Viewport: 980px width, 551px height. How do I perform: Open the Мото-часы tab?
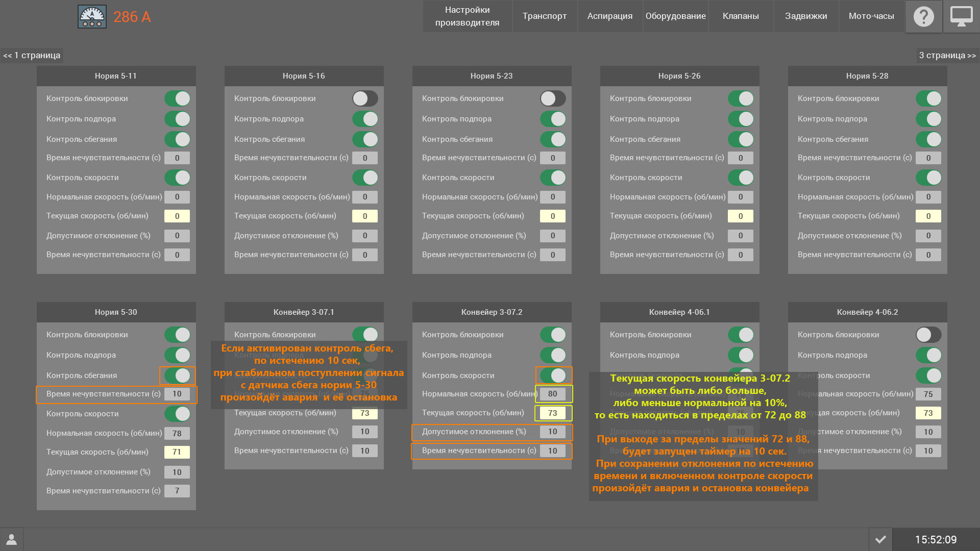(x=871, y=16)
